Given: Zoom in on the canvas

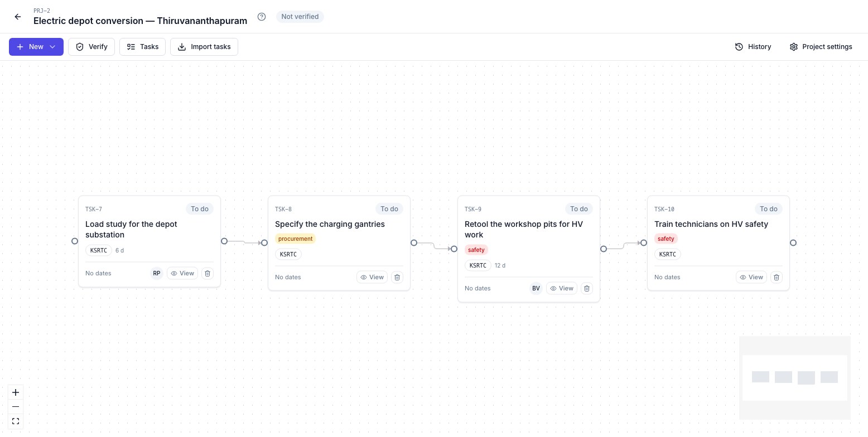Looking at the screenshot, I should (16, 392).
